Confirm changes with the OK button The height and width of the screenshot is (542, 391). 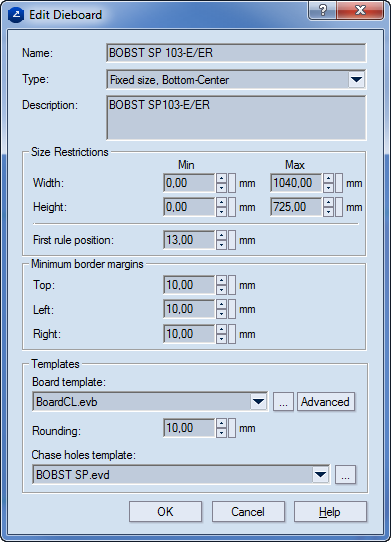coord(165,512)
